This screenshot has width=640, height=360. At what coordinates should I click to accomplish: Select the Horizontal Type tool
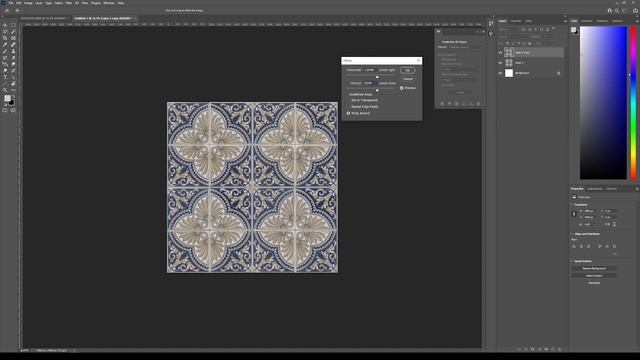[5, 77]
